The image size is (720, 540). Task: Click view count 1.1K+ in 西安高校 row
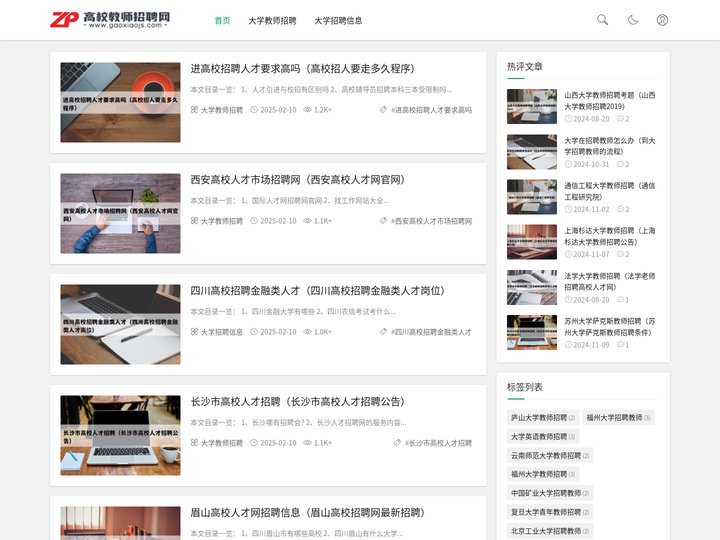tap(323, 221)
